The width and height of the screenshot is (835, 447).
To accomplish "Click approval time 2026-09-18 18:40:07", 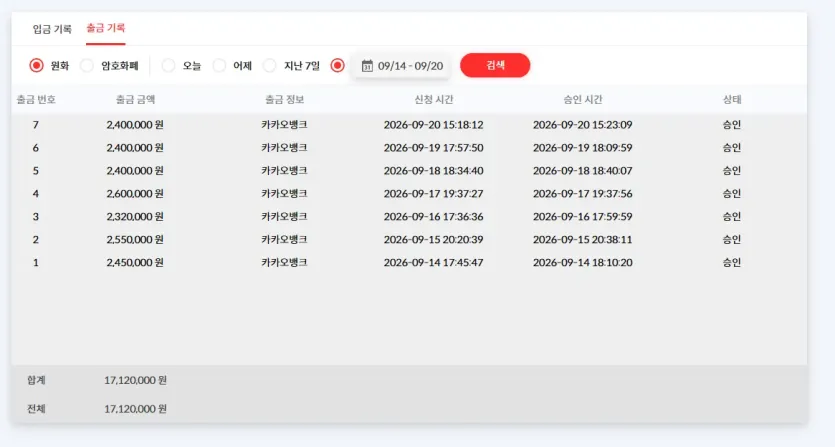I will [583, 170].
